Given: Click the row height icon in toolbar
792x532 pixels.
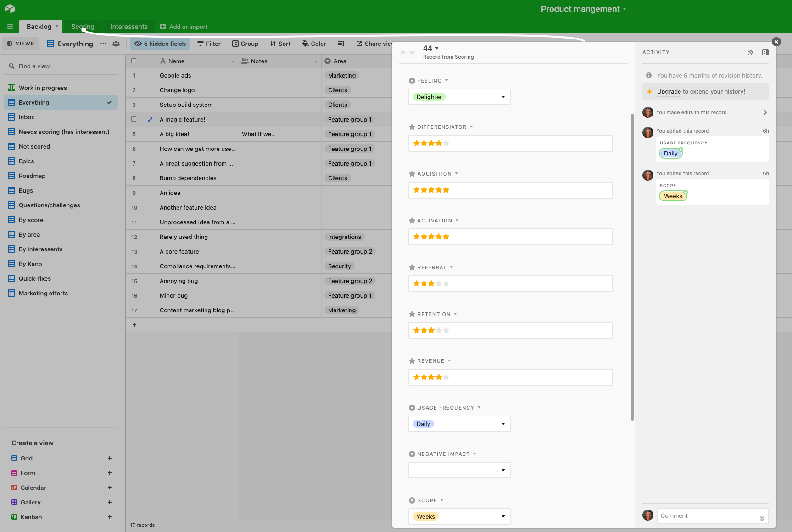Looking at the screenshot, I should (340, 44).
